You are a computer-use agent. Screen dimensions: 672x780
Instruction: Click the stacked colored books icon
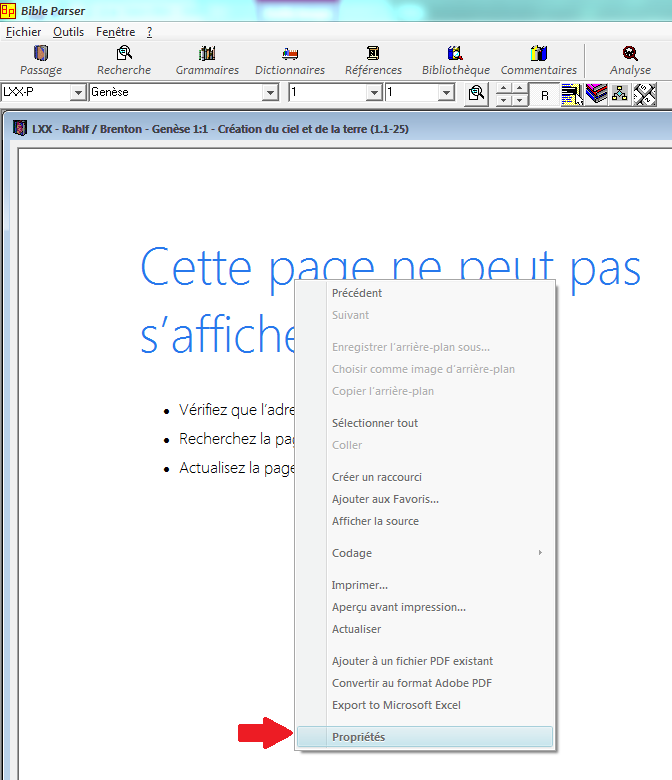coord(596,94)
